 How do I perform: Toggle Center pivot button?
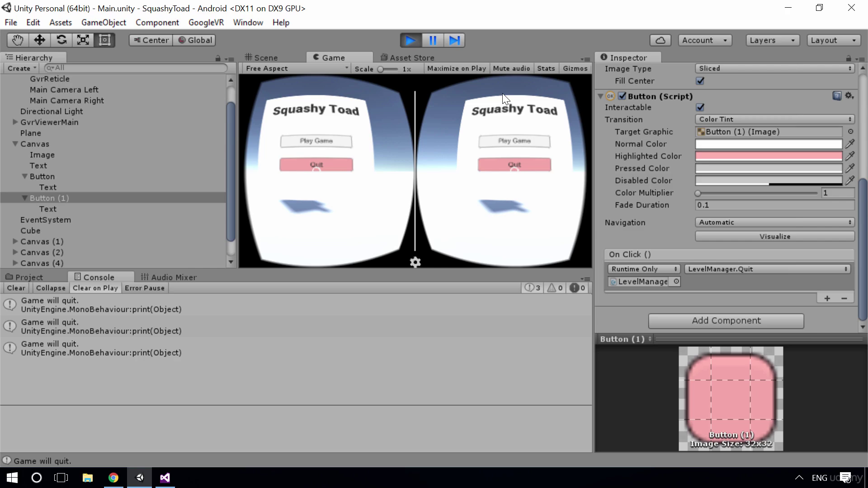click(151, 40)
